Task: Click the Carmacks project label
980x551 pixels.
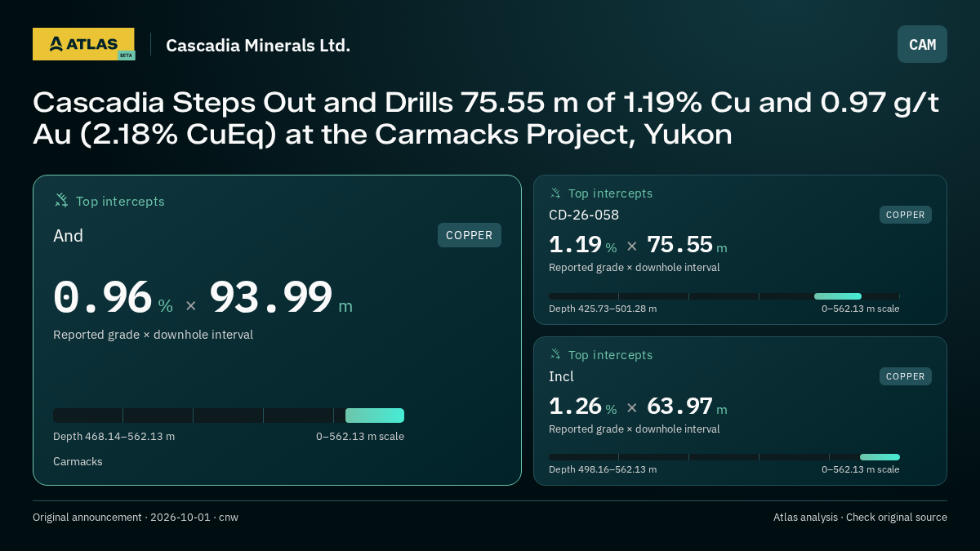Action: [x=78, y=461]
